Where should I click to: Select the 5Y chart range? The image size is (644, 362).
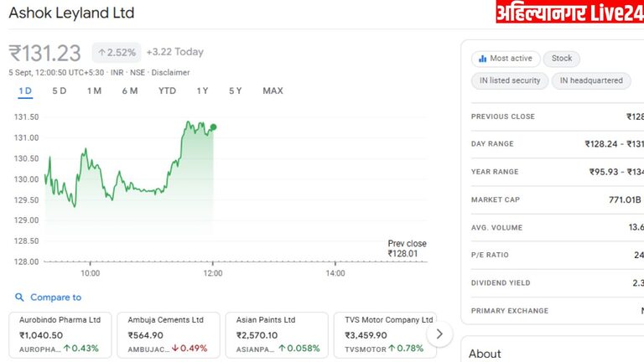[x=236, y=91]
